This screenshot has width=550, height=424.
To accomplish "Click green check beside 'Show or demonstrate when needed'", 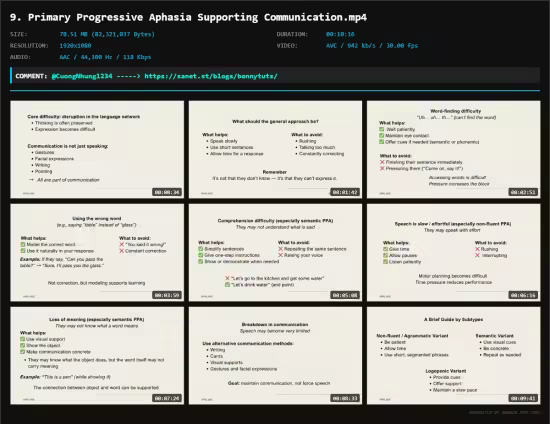I will click(201, 262).
